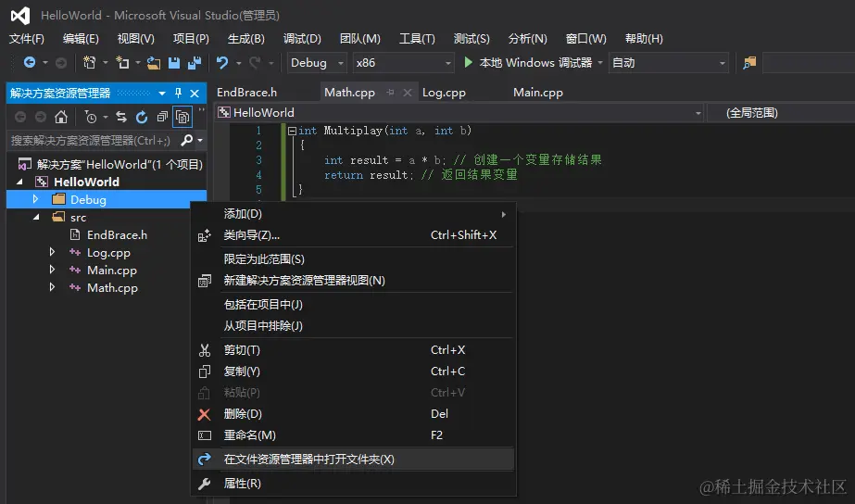The image size is (855, 504).
Task: Open the 全局范围 scope dropdown
Action: 781,113
